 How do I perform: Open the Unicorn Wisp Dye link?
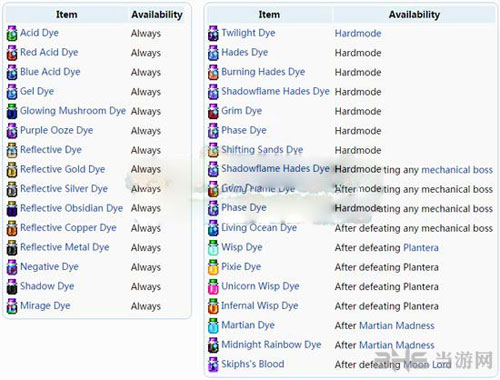[x=260, y=286]
